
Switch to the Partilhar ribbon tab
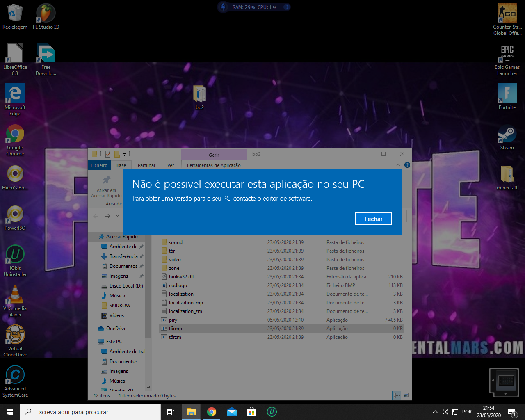(x=146, y=165)
